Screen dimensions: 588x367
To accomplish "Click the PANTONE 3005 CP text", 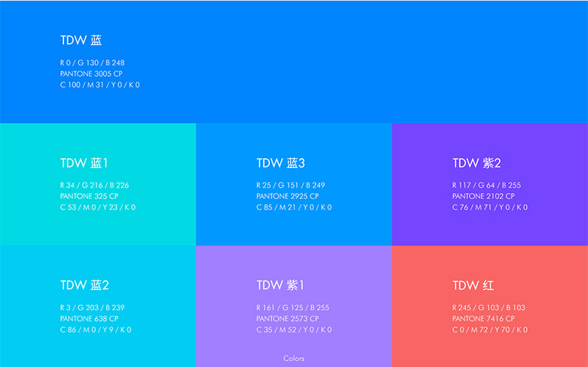I will pyautogui.click(x=91, y=74).
